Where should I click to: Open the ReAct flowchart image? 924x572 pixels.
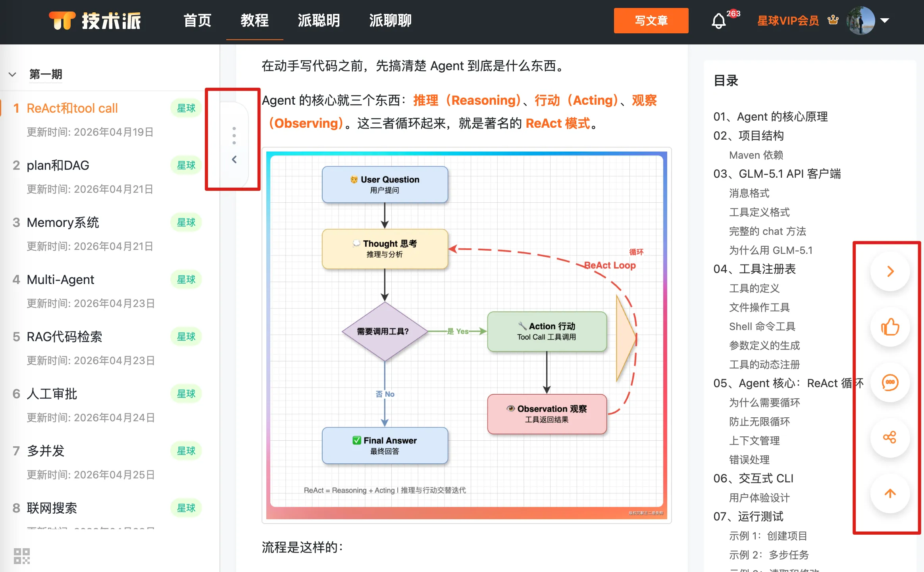point(466,335)
